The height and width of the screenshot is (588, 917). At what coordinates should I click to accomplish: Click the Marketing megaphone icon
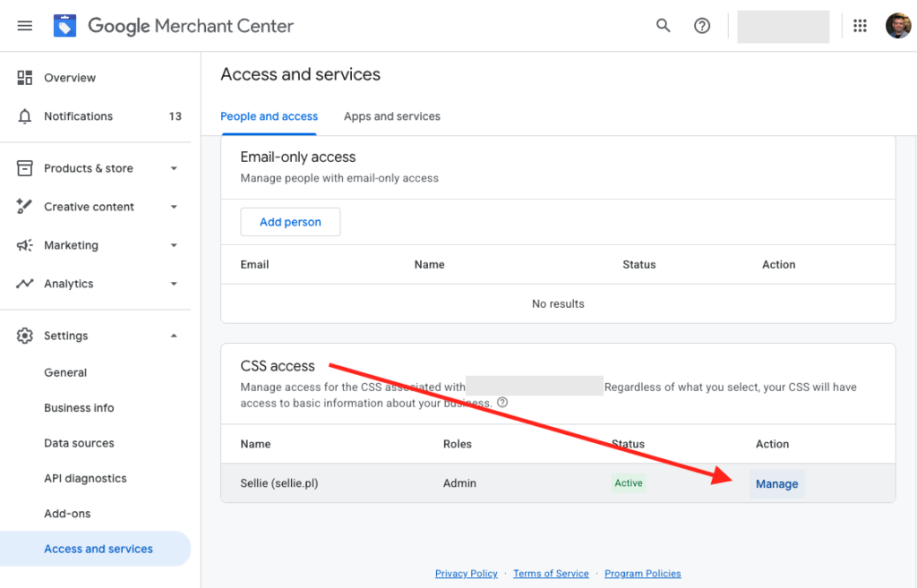click(x=24, y=245)
